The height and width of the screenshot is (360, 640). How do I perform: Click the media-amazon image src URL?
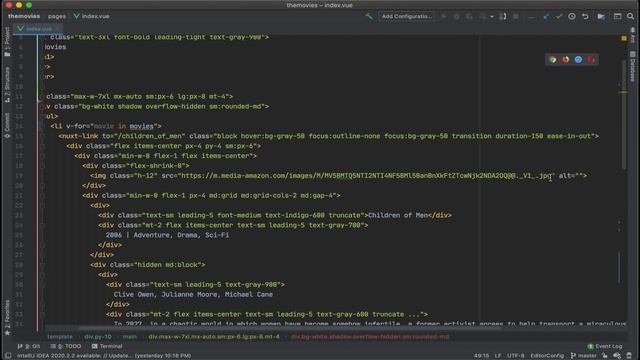pyautogui.click(x=366, y=176)
